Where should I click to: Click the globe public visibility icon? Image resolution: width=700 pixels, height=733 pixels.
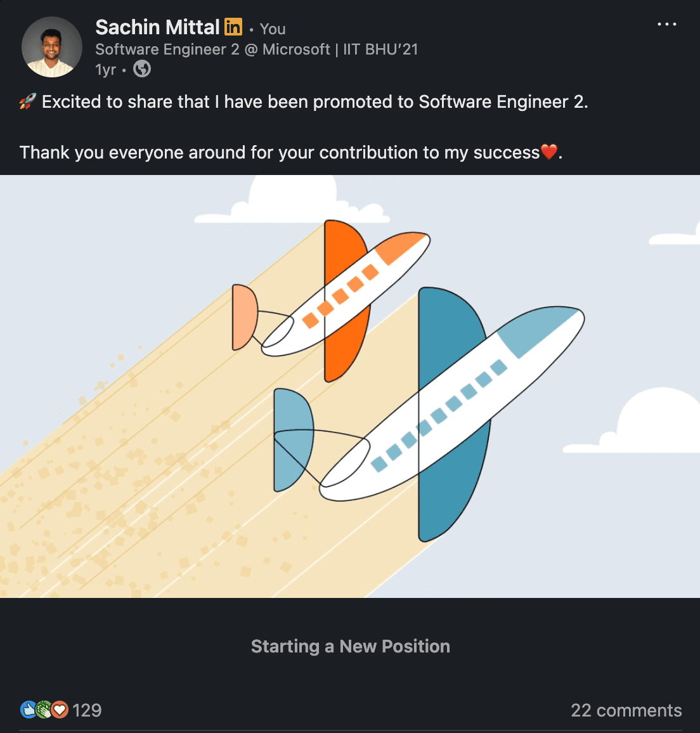click(142, 68)
